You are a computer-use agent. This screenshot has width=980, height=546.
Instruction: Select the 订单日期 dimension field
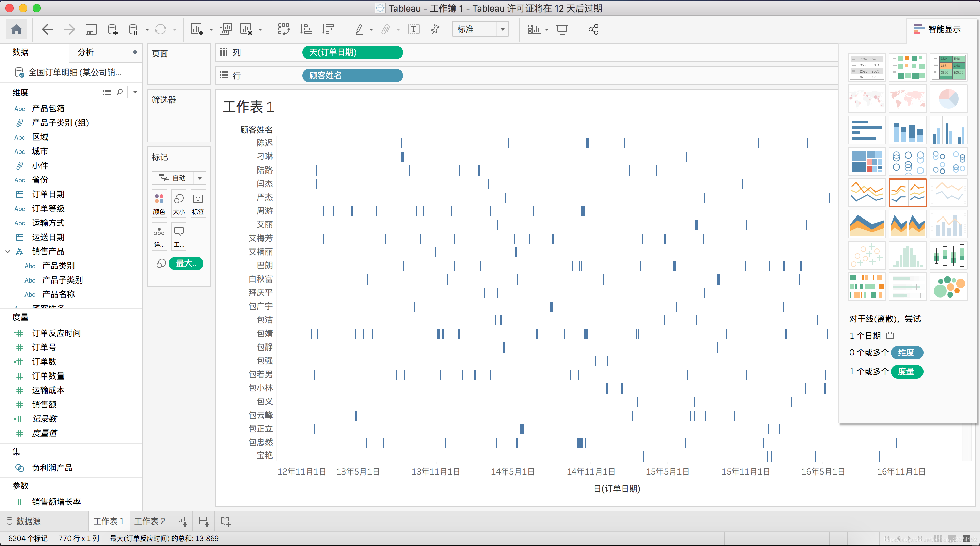pyautogui.click(x=48, y=194)
